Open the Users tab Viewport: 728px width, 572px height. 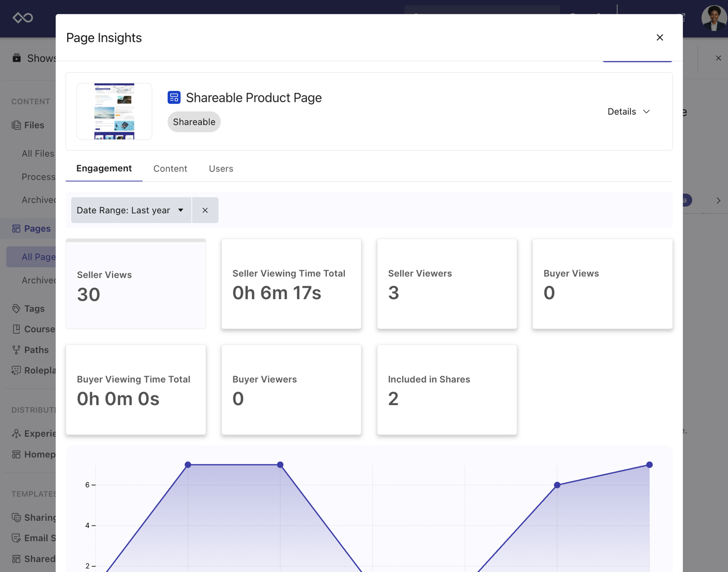coord(221,168)
